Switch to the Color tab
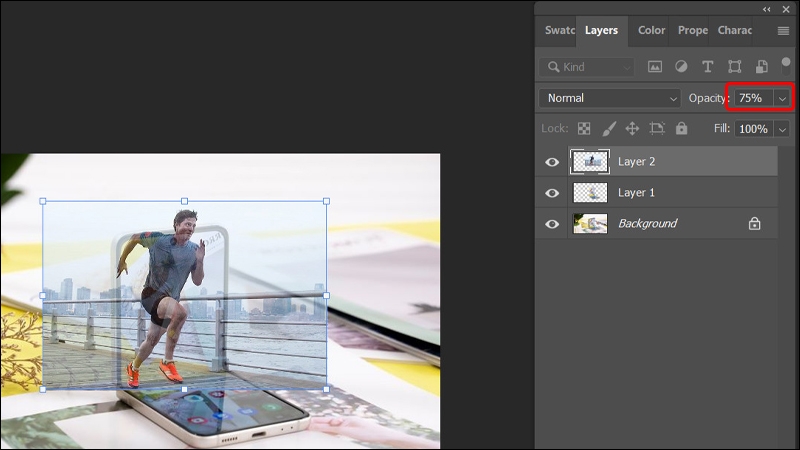Viewport: 800px width, 450px height. pyautogui.click(x=652, y=30)
